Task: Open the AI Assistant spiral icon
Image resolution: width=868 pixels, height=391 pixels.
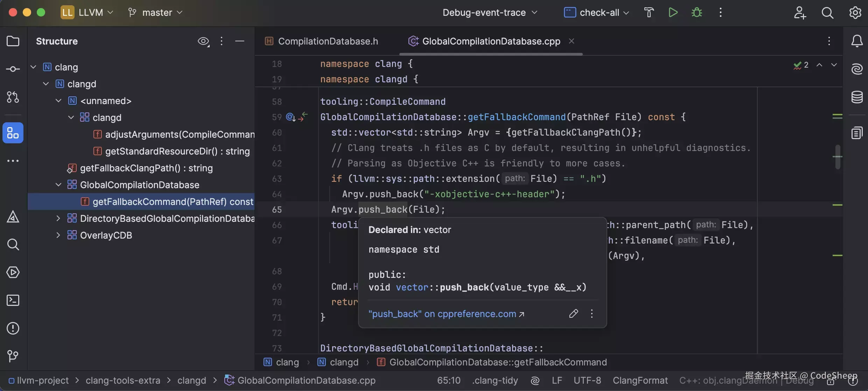Action: (857, 69)
